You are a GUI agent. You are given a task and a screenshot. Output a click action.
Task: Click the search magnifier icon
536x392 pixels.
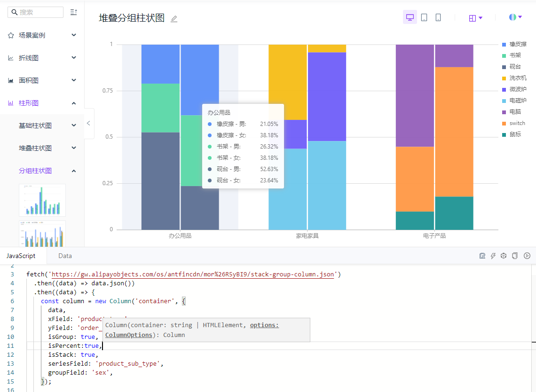pyautogui.click(x=15, y=12)
